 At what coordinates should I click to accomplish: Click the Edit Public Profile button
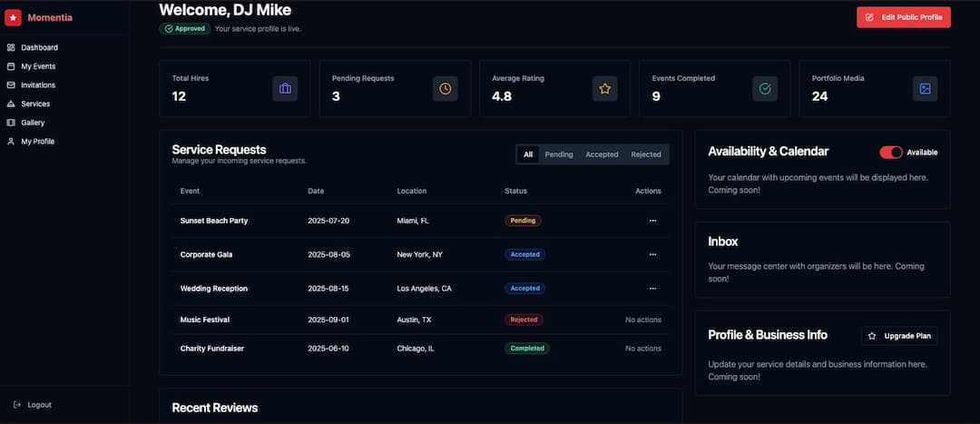pyautogui.click(x=903, y=17)
